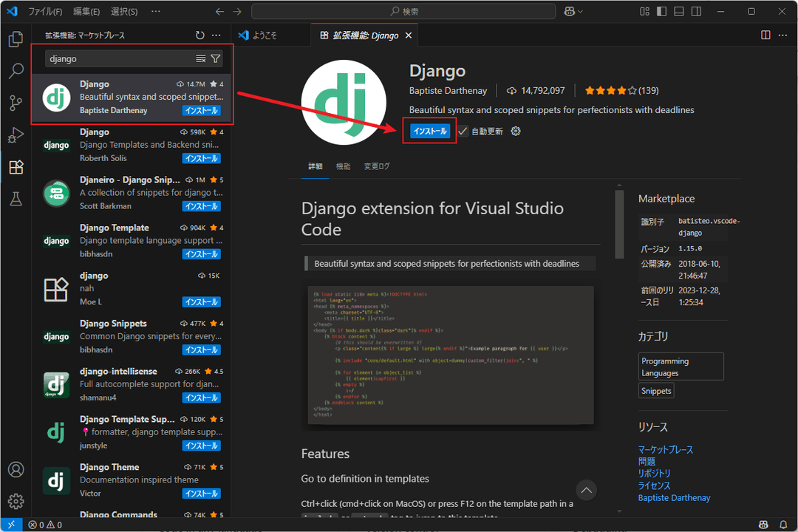Viewport: 798px width, 532px height.
Task: Click the Django extension インストール button
Action: click(429, 131)
